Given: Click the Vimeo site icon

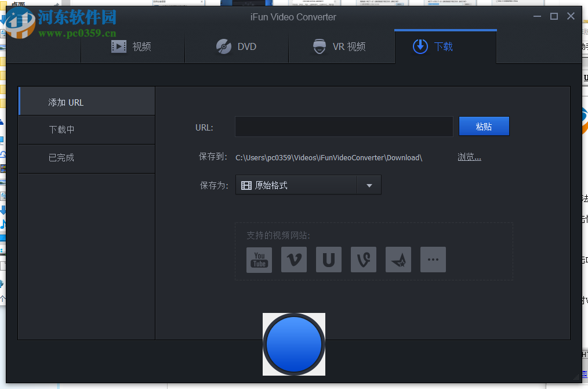Looking at the screenshot, I should (x=293, y=260).
